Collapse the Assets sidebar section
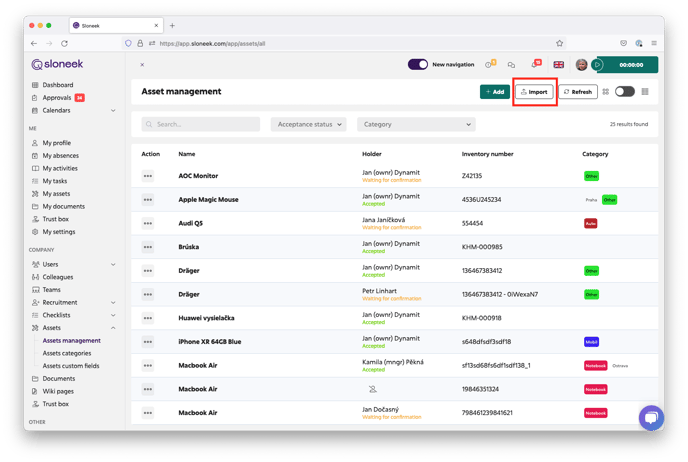688x462 pixels. click(x=113, y=328)
